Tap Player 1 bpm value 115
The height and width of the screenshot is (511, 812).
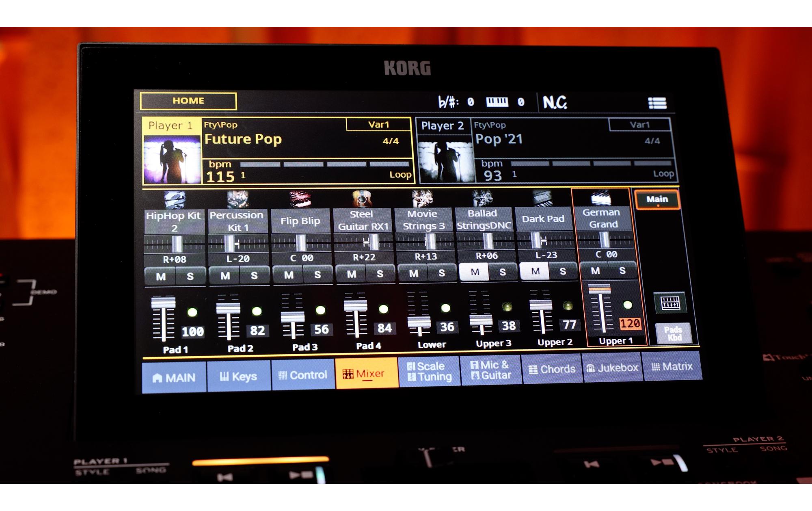point(220,177)
